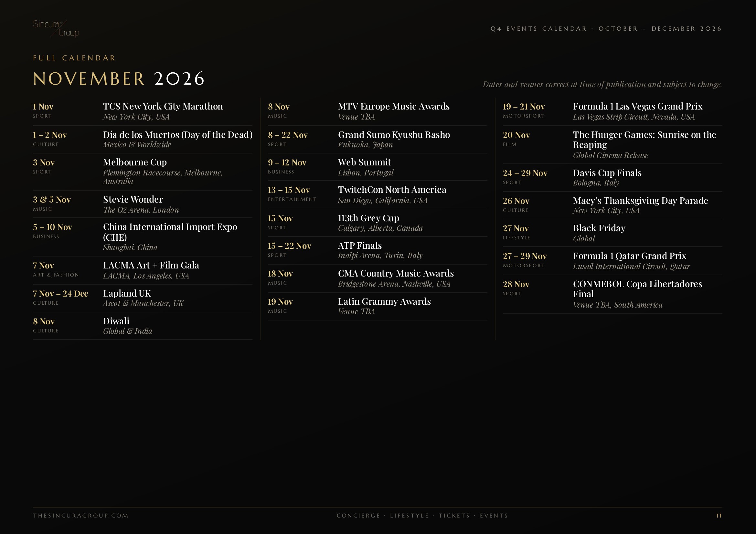Click the Sincura Group logo
This screenshot has width=756, height=534.
coord(56,28)
